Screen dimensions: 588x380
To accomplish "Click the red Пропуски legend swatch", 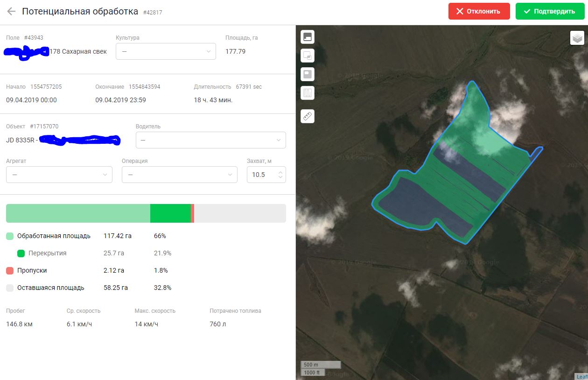I will click(10, 271).
